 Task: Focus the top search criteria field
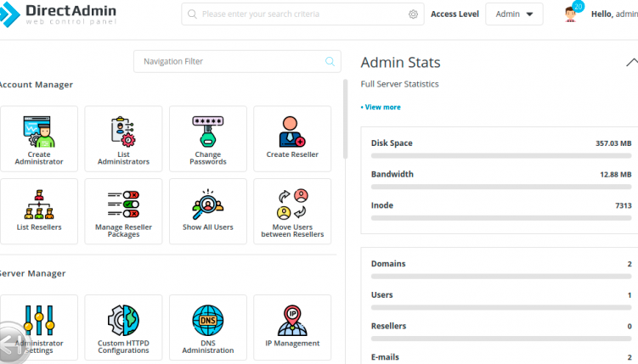(x=297, y=14)
